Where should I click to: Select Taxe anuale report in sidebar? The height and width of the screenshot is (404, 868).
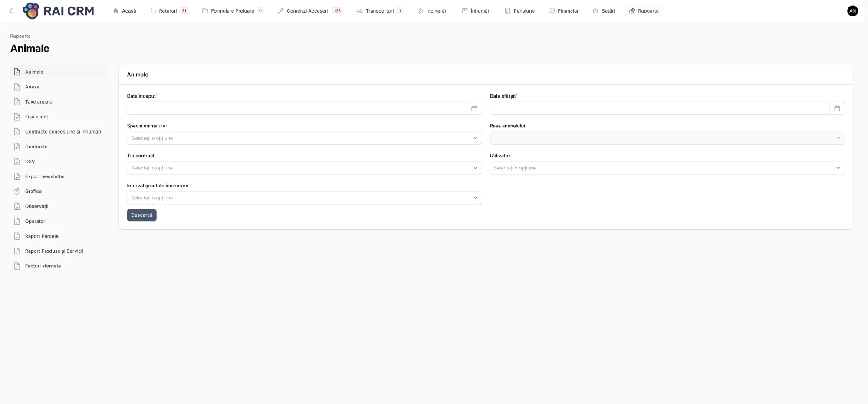[38, 102]
